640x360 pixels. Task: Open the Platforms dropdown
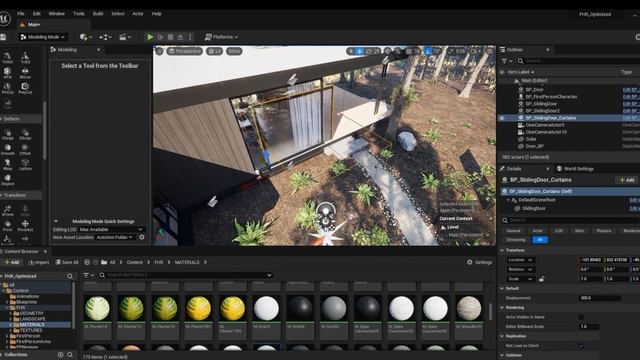point(221,37)
